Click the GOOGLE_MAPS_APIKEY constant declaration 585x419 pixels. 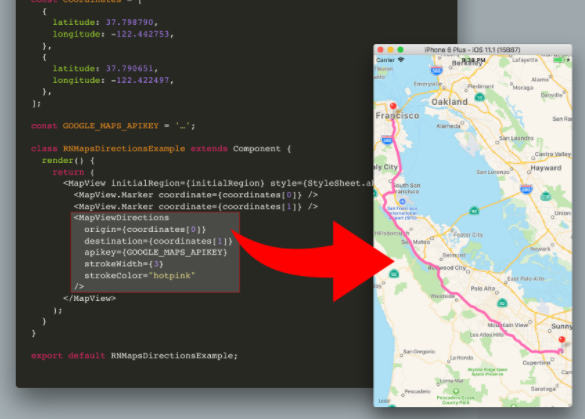(x=113, y=126)
